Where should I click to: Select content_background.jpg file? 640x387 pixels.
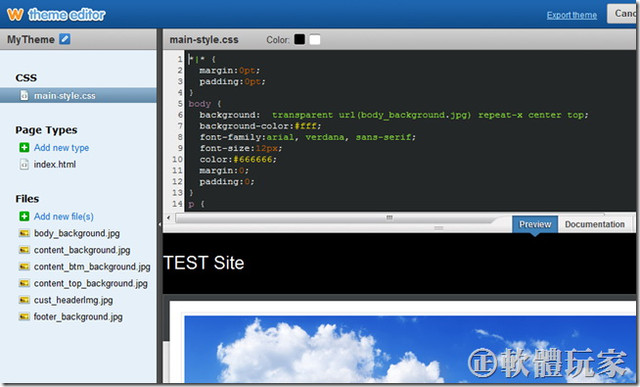point(82,250)
